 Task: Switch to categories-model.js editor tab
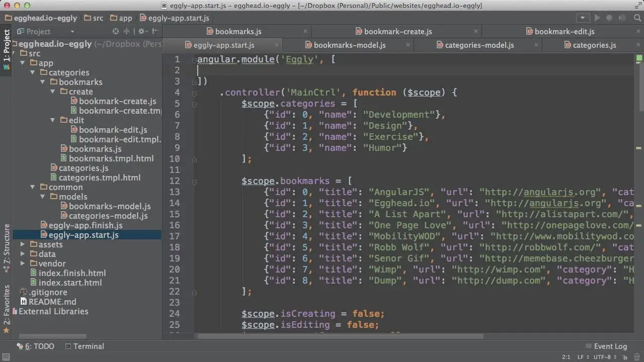(x=479, y=45)
